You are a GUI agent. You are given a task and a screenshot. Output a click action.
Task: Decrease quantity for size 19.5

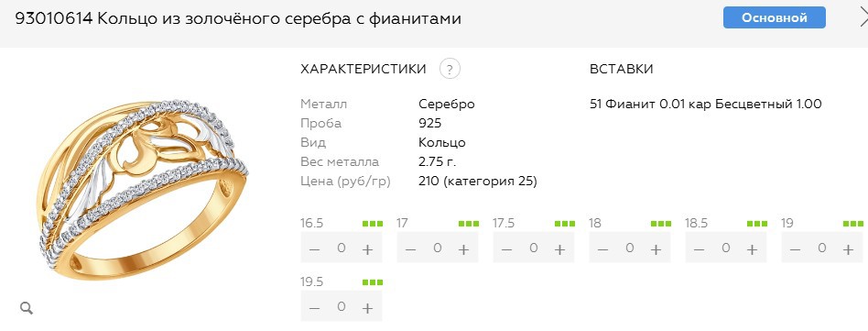(x=314, y=308)
